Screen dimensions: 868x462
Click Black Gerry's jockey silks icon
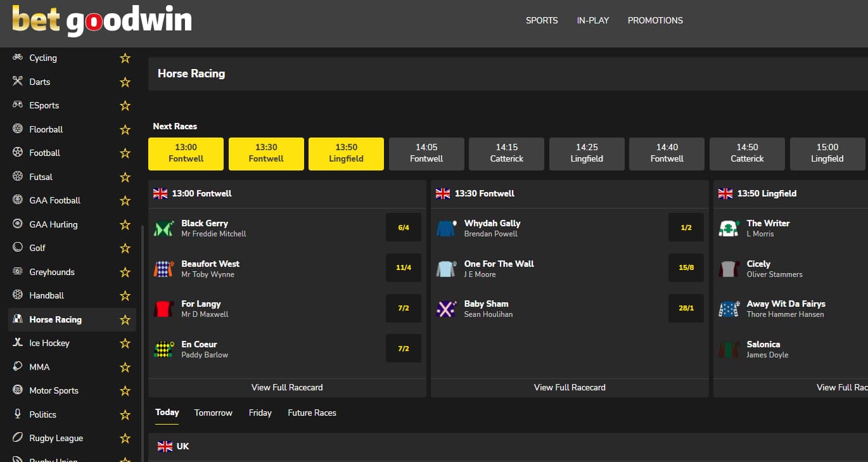click(163, 228)
